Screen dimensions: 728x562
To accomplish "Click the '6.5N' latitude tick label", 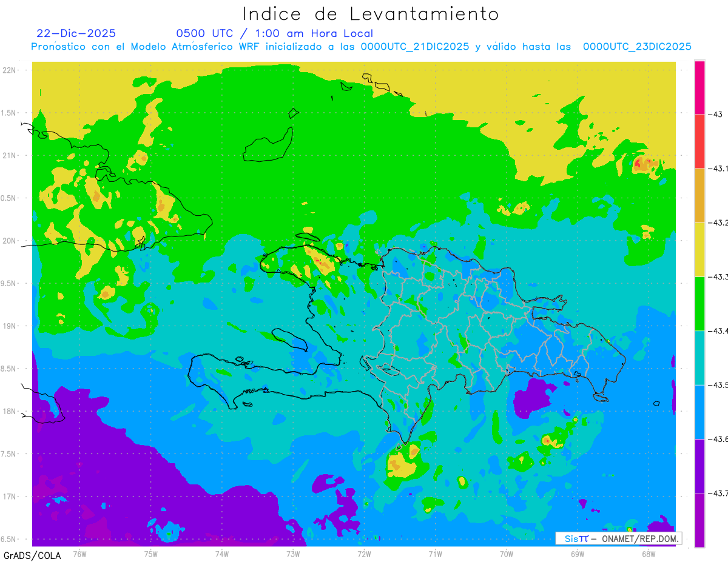I will (x=9, y=540).
